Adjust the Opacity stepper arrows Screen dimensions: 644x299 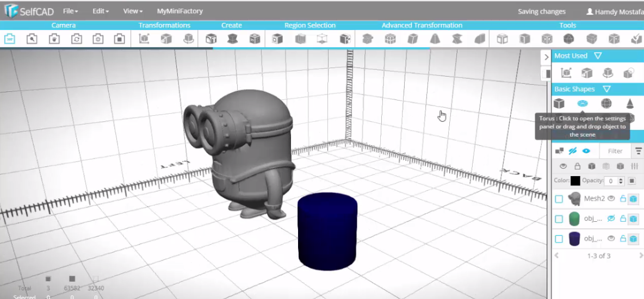click(x=621, y=180)
